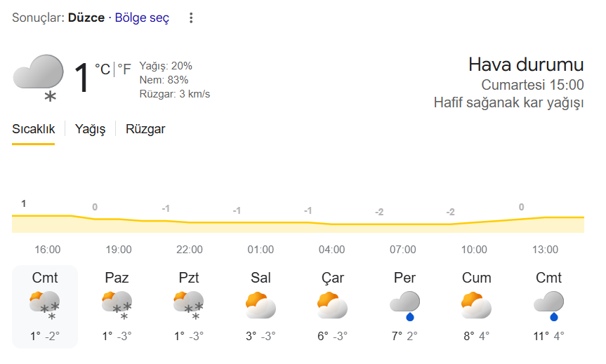The width and height of the screenshot is (606, 364).
Task: Click Friday's (Cum) partly cloudy icon
Action: pos(476,305)
